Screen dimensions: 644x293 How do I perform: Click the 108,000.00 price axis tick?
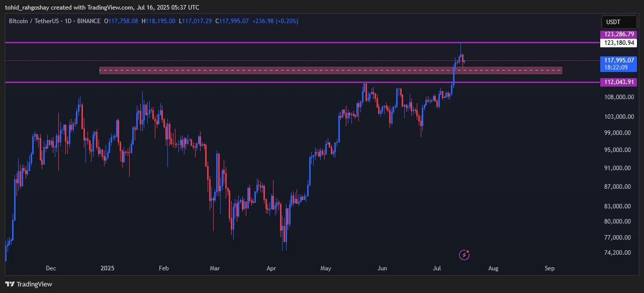click(x=618, y=97)
